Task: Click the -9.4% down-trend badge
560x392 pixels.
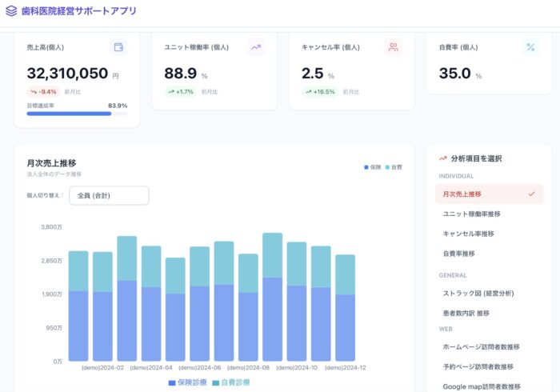Action: point(44,92)
